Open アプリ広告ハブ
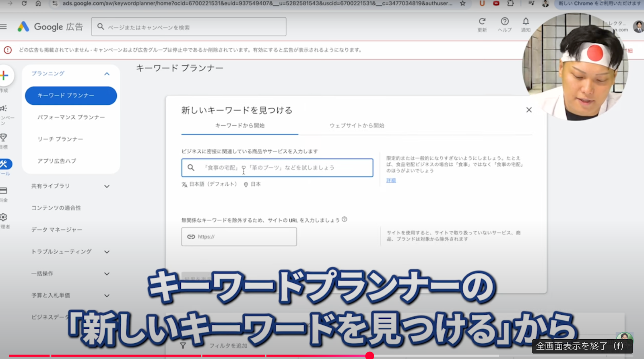The width and height of the screenshot is (644, 359). pyautogui.click(x=57, y=161)
